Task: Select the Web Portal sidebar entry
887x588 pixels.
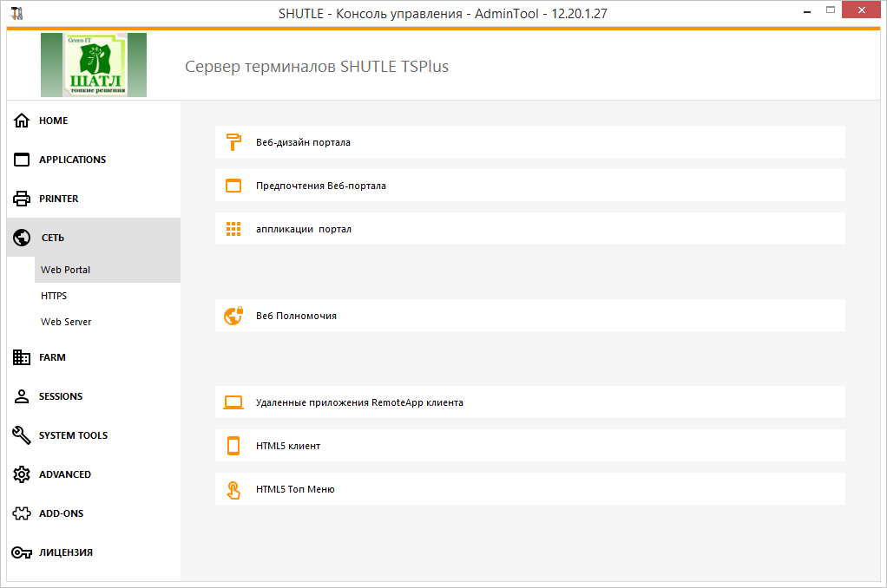Action: pyautogui.click(x=65, y=269)
